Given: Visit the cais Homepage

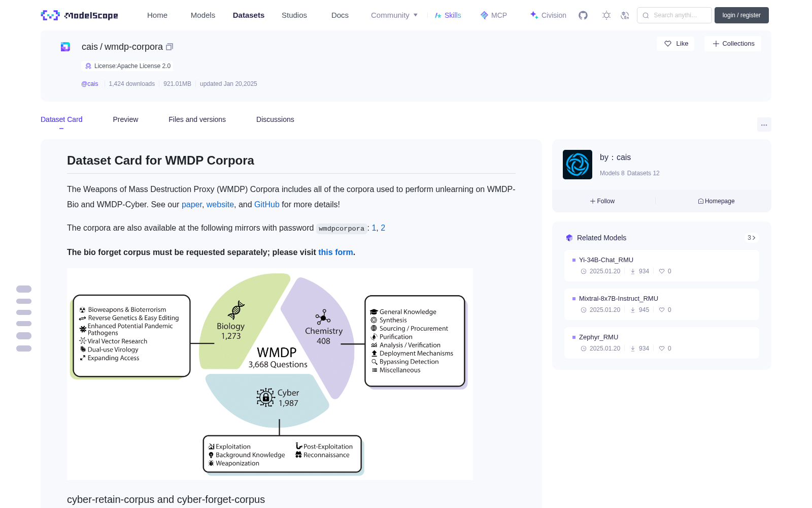Looking at the screenshot, I should point(716,201).
